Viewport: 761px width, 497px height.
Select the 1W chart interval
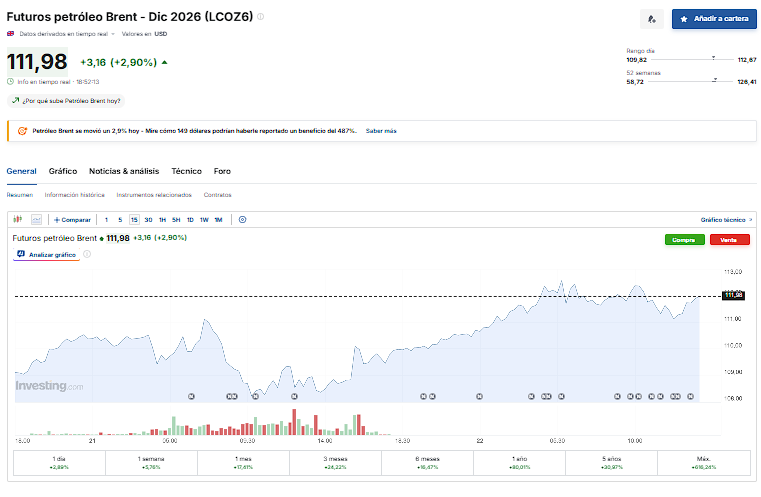204,220
